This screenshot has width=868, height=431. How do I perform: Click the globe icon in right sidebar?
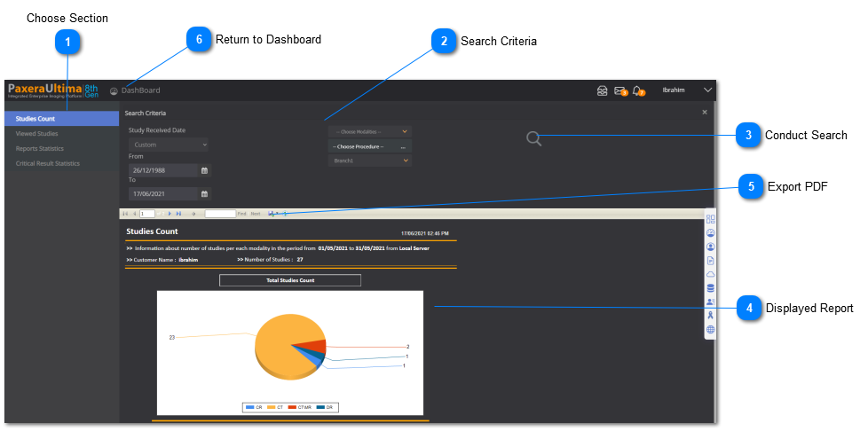pos(710,329)
